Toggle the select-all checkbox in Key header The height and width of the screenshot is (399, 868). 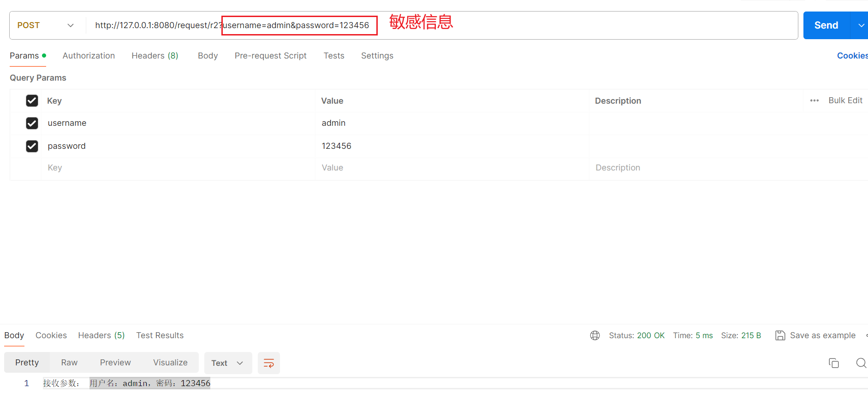[x=32, y=100]
